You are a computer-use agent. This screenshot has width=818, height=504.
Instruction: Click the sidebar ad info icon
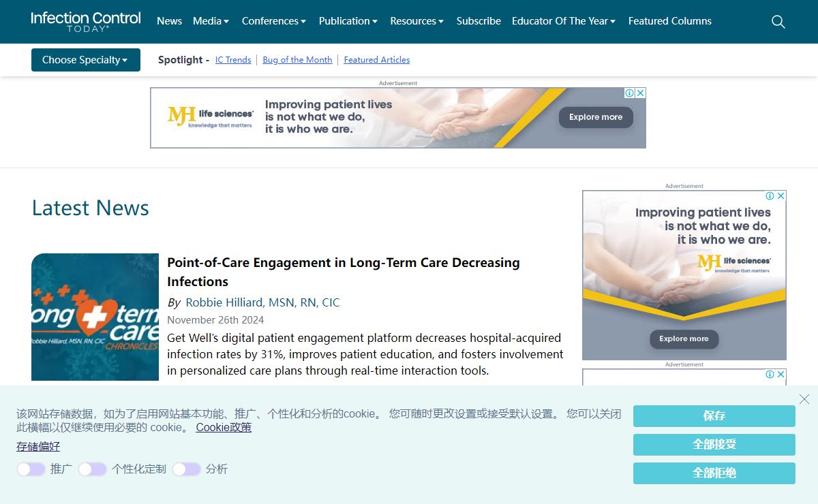pos(770,196)
